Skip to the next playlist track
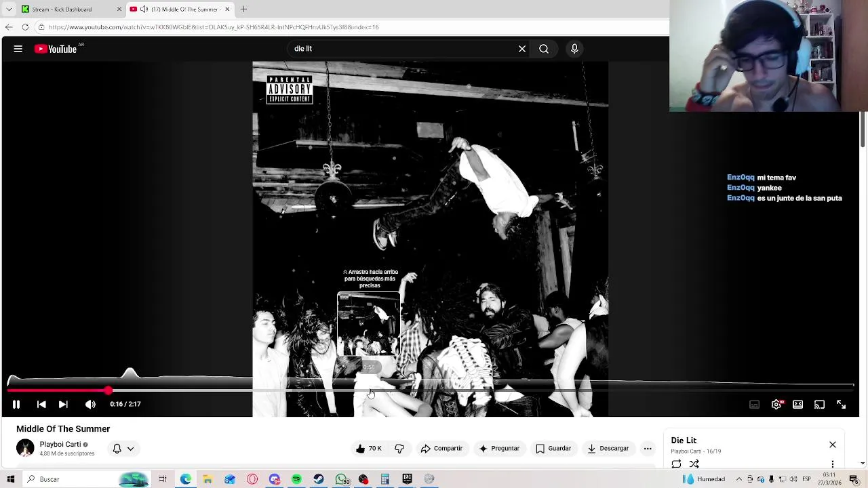 tap(63, 405)
